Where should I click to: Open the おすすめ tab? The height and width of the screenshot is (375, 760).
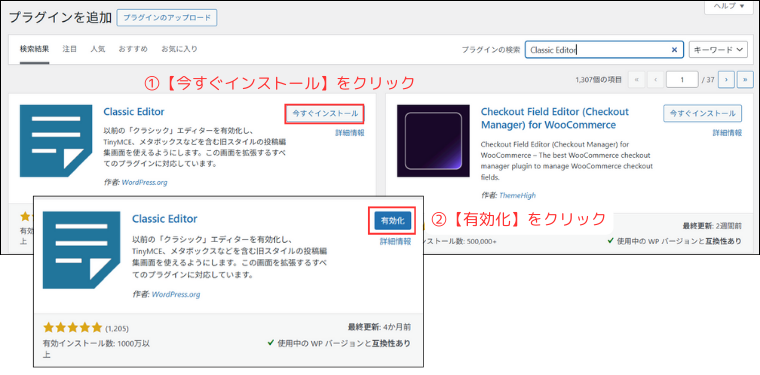point(133,49)
